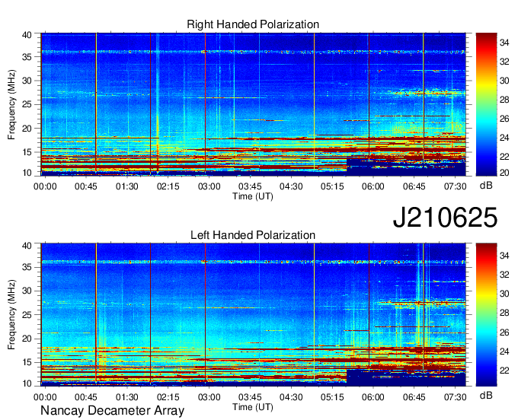Pick the yellow band of the lower colorbar
The image size is (518, 420).
(486, 294)
